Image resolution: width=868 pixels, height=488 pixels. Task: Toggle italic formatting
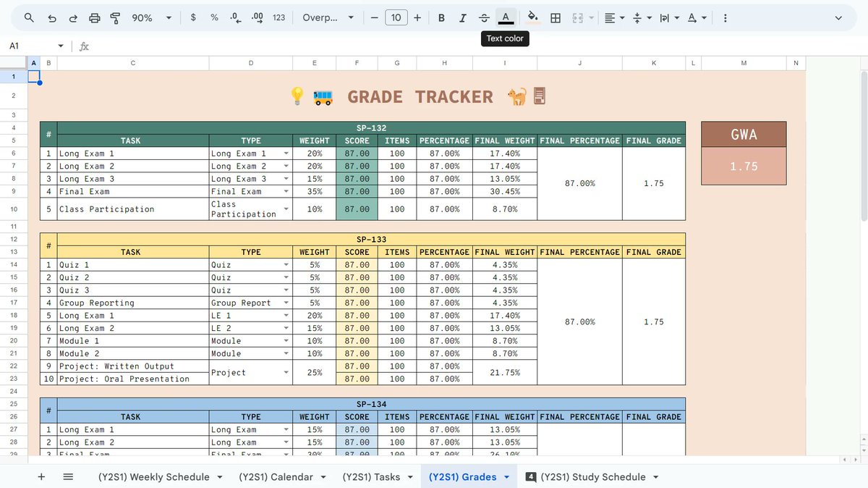[463, 18]
